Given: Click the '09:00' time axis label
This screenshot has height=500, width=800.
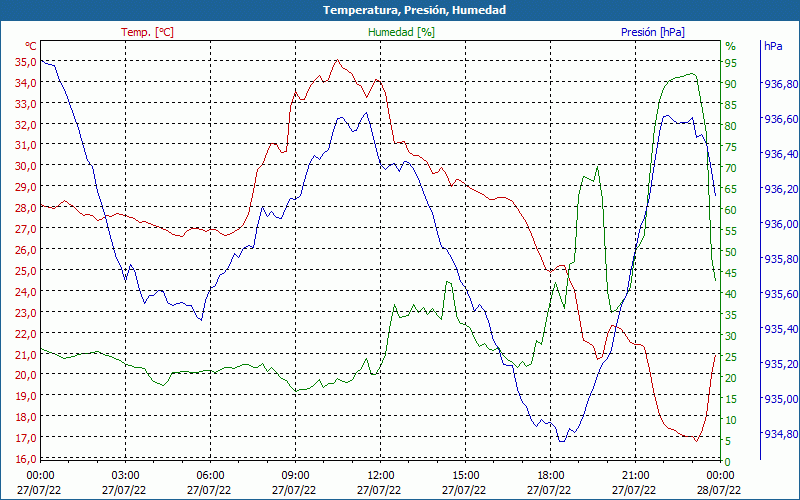Looking at the screenshot, I should click(x=295, y=476).
